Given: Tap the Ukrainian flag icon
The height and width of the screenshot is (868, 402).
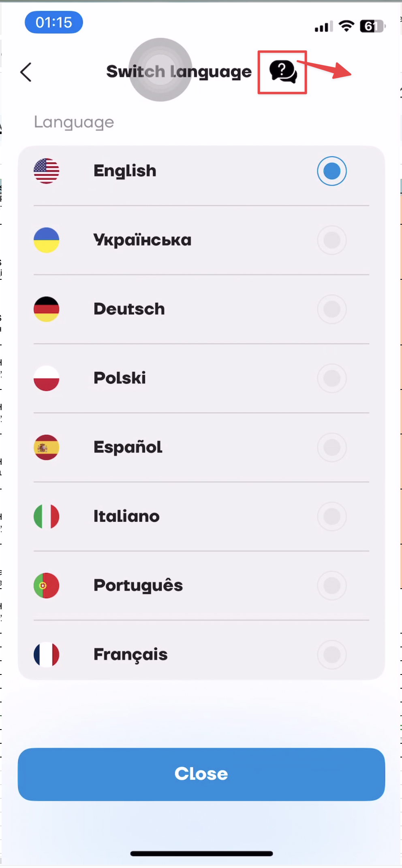Looking at the screenshot, I should coord(46,240).
